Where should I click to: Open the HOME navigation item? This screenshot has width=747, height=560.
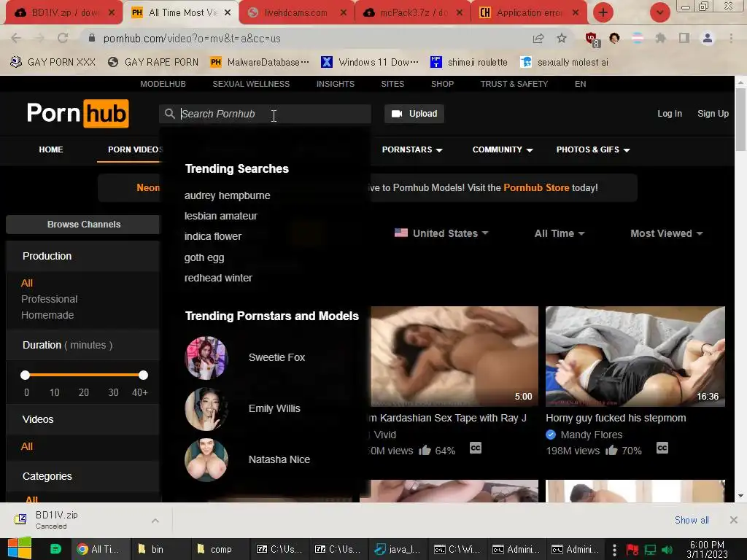51,149
